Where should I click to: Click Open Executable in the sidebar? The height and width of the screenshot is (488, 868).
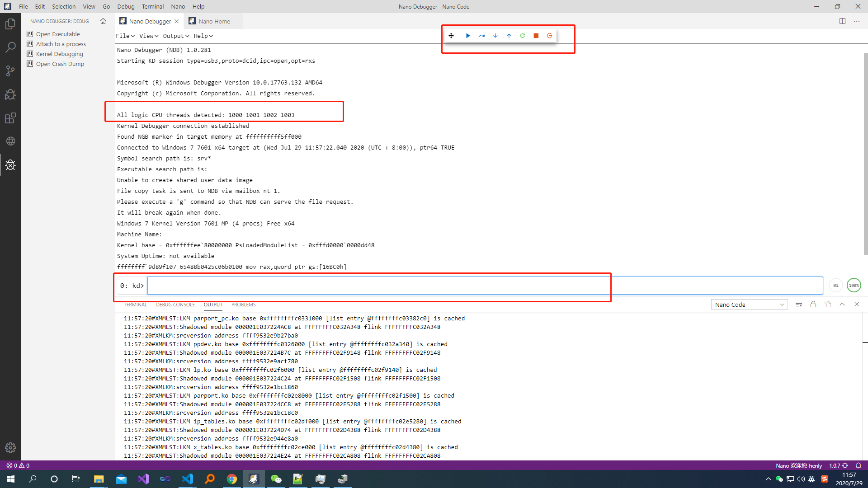point(58,34)
